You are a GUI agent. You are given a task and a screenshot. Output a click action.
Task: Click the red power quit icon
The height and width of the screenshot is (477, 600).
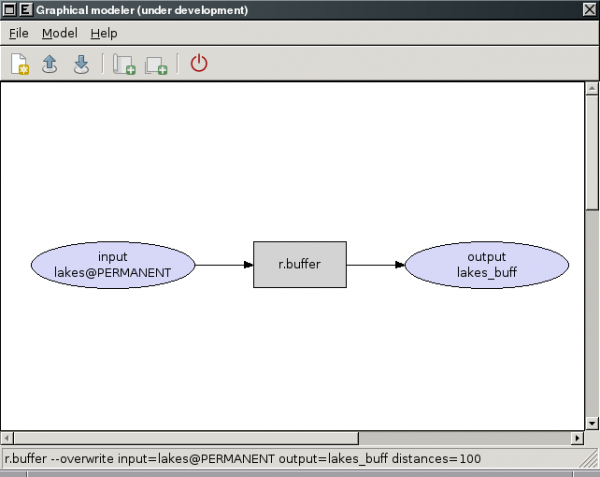pos(199,64)
